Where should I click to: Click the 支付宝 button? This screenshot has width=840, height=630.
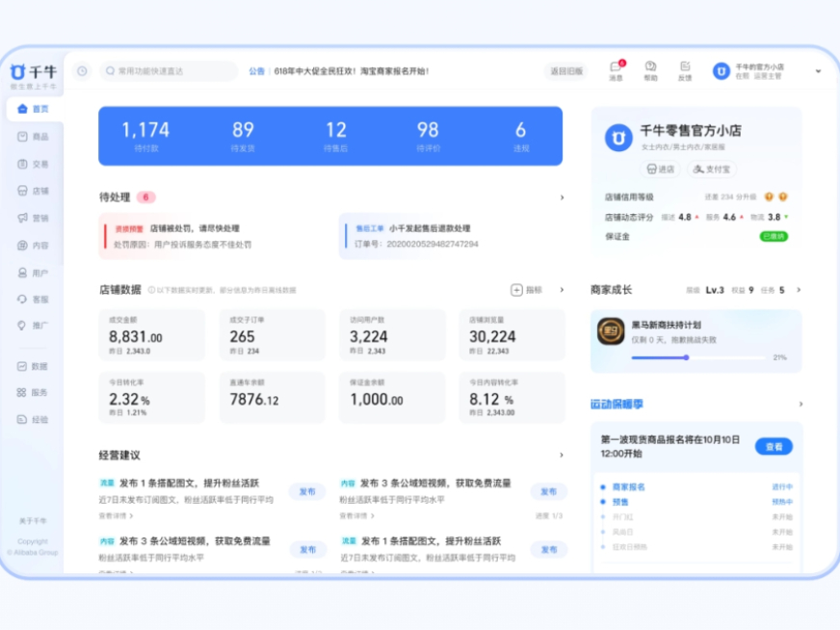tap(712, 170)
